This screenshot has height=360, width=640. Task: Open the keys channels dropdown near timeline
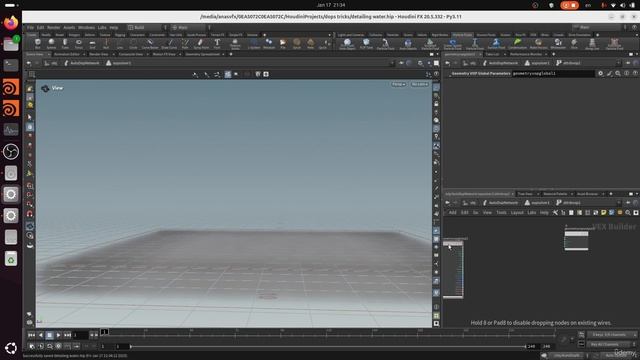[611, 335]
